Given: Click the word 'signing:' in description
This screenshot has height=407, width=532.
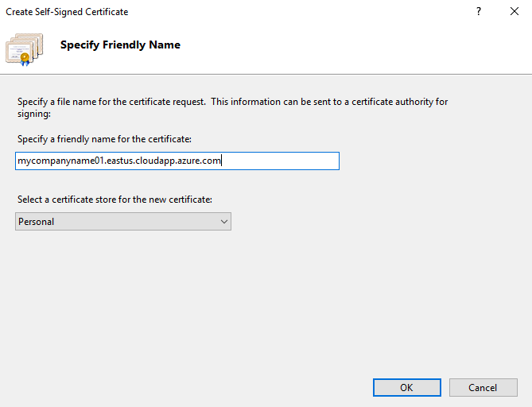Looking at the screenshot, I should click(34, 114).
